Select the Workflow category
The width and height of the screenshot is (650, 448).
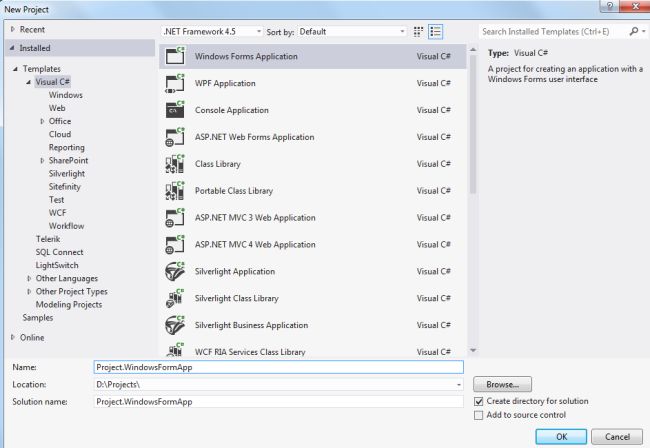[66, 226]
